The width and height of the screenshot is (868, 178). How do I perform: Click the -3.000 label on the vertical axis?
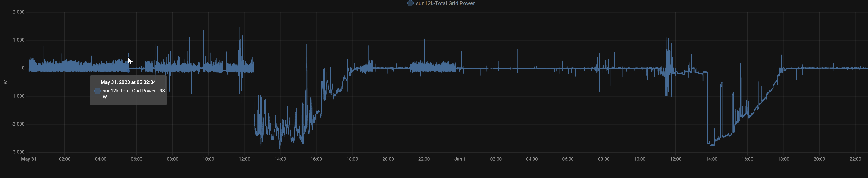point(18,152)
